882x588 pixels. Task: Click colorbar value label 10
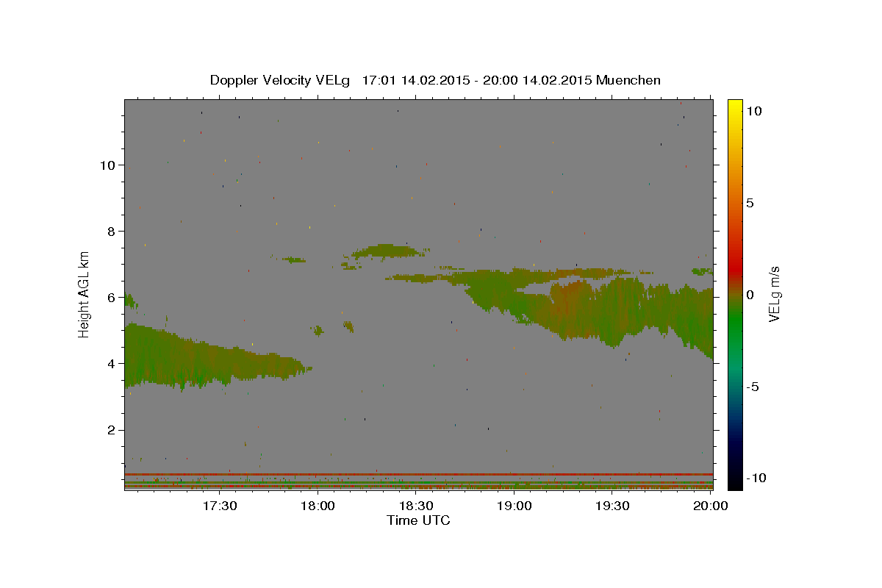coord(753,110)
